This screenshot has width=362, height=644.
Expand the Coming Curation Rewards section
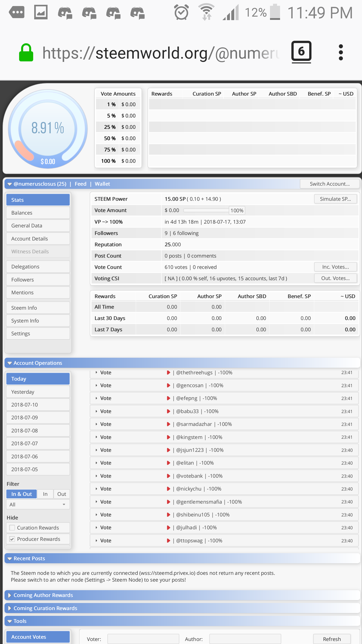(x=10, y=608)
